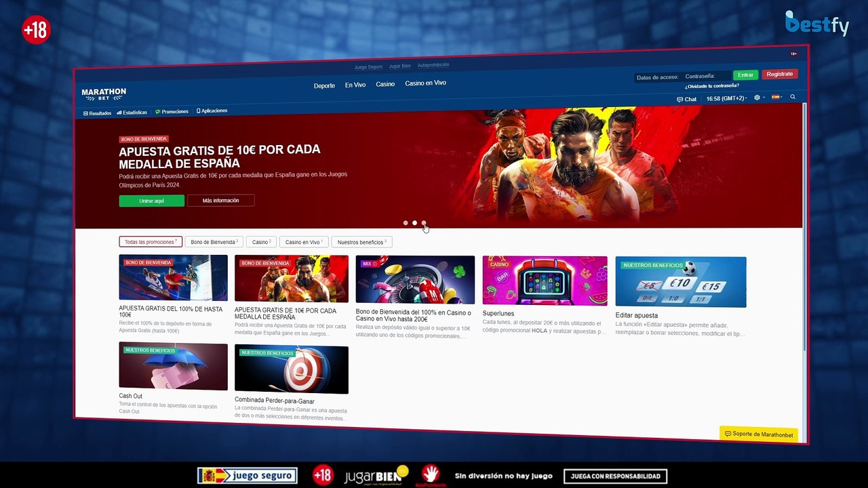
Task: Select the Casino promotions filter tab
Action: click(x=262, y=242)
